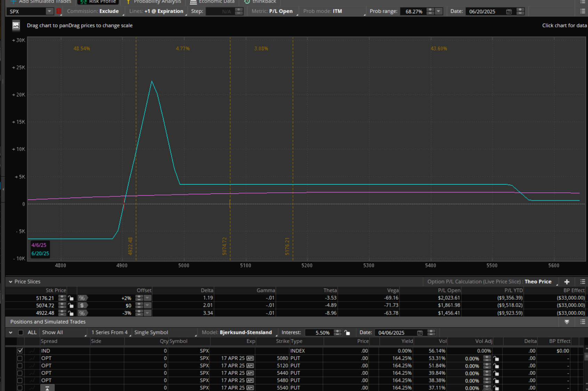
Task: Open calendar picker for the 06/20/2025 date
Action: (509, 11)
